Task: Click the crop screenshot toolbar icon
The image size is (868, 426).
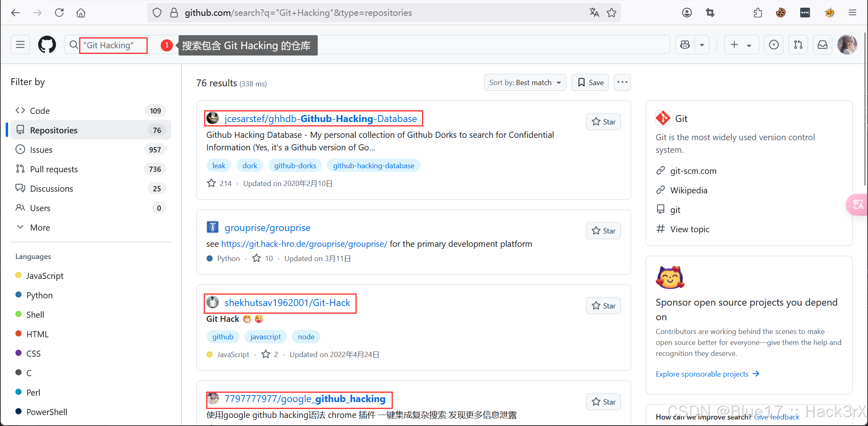Action: [710, 13]
